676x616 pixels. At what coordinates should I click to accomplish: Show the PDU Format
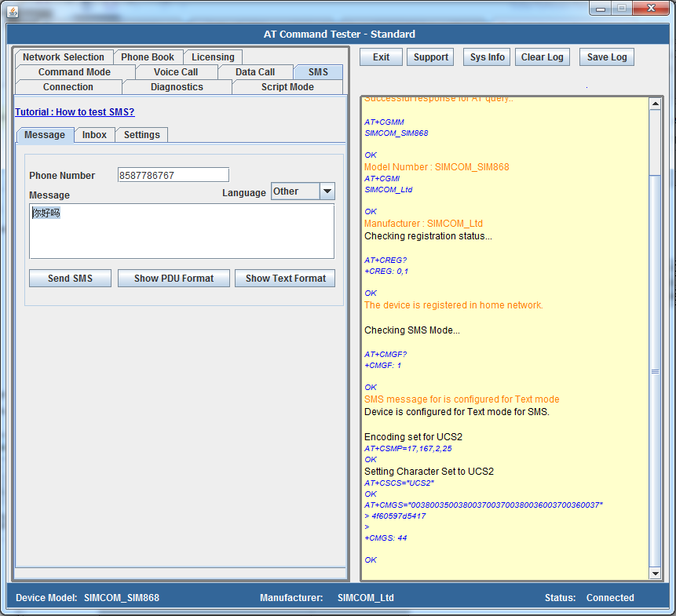point(174,279)
